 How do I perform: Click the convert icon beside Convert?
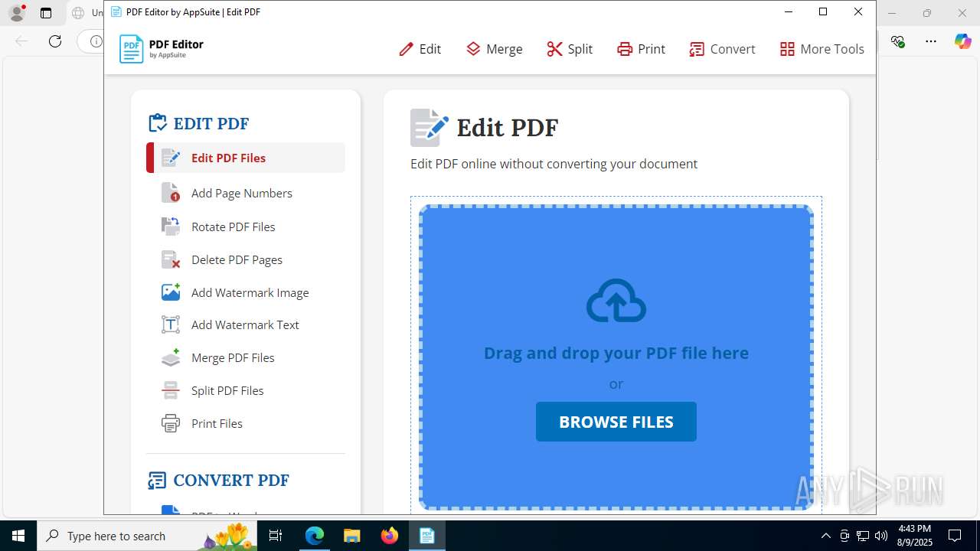click(697, 49)
